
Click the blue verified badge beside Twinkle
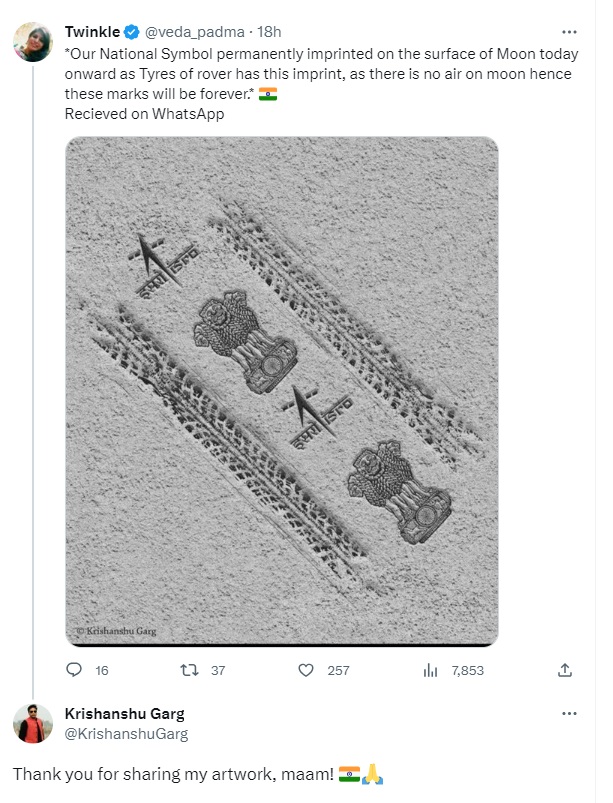click(131, 31)
